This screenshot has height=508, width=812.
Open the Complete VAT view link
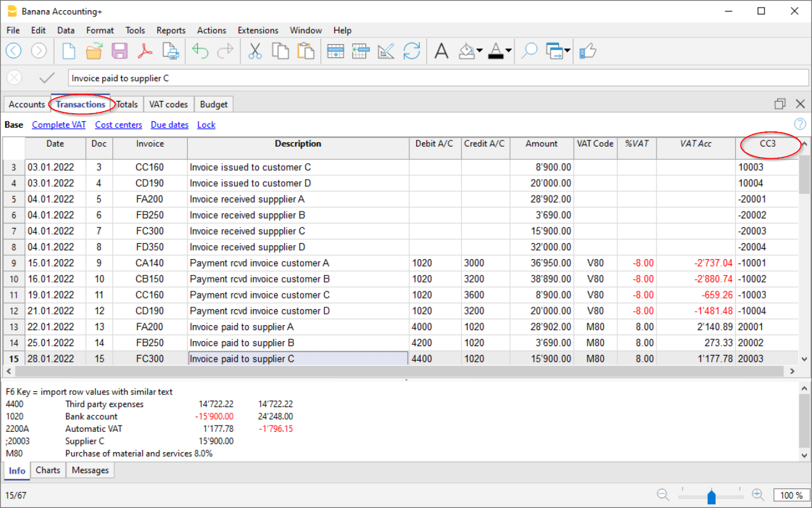click(x=59, y=125)
